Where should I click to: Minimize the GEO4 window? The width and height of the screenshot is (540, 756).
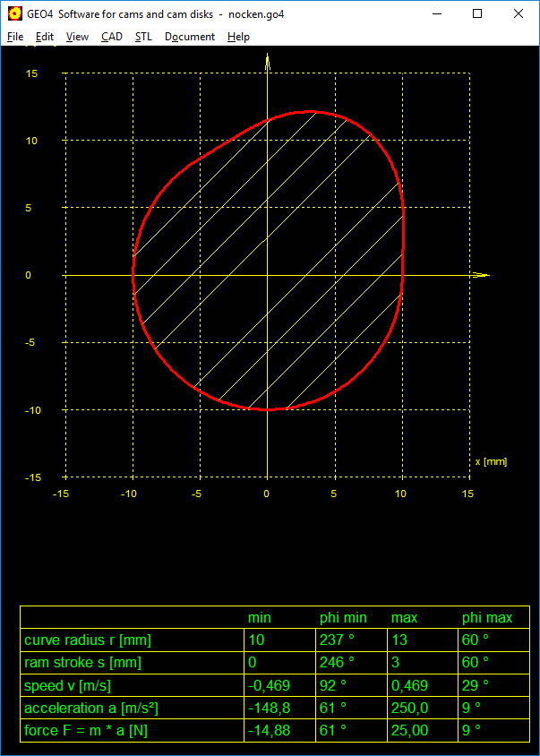(437, 14)
